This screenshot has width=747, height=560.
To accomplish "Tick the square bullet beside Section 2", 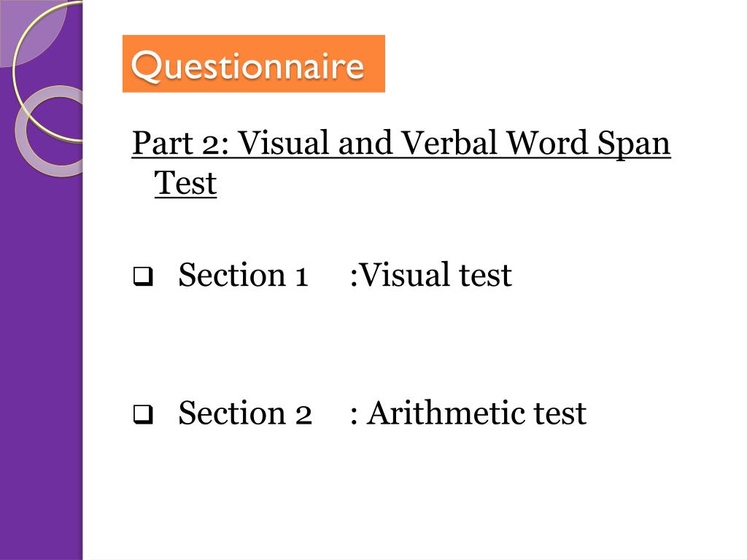I will [143, 414].
